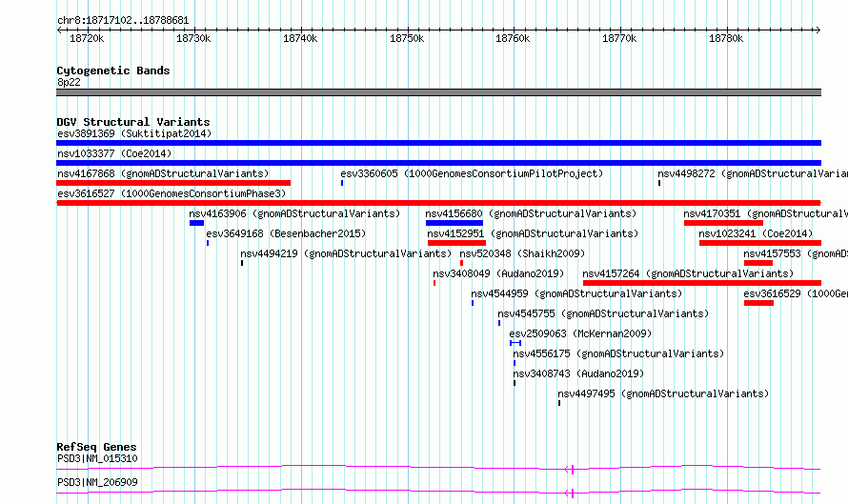Open esv2509063 (McKernan2009) label
Viewport: 848px width, 504px height.
click(x=580, y=333)
